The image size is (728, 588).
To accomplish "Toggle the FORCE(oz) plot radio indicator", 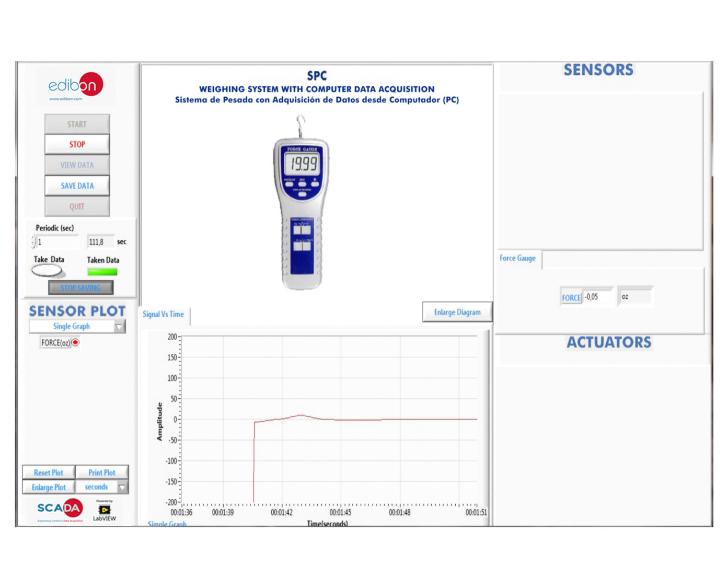I will (76, 342).
